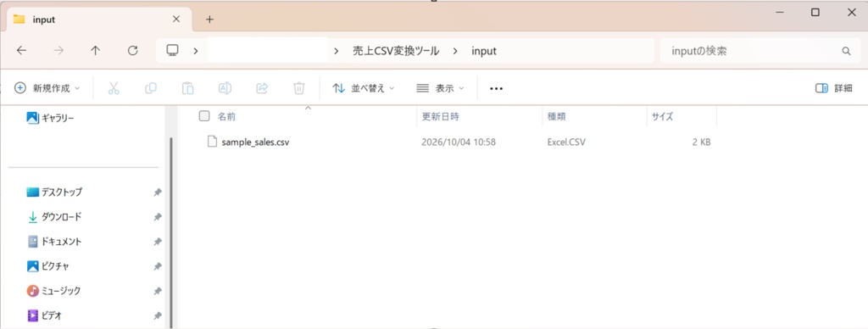Click the Paste clipboard icon
Image resolution: width=868 pixels, height=329 pixels.
(187, 88)
